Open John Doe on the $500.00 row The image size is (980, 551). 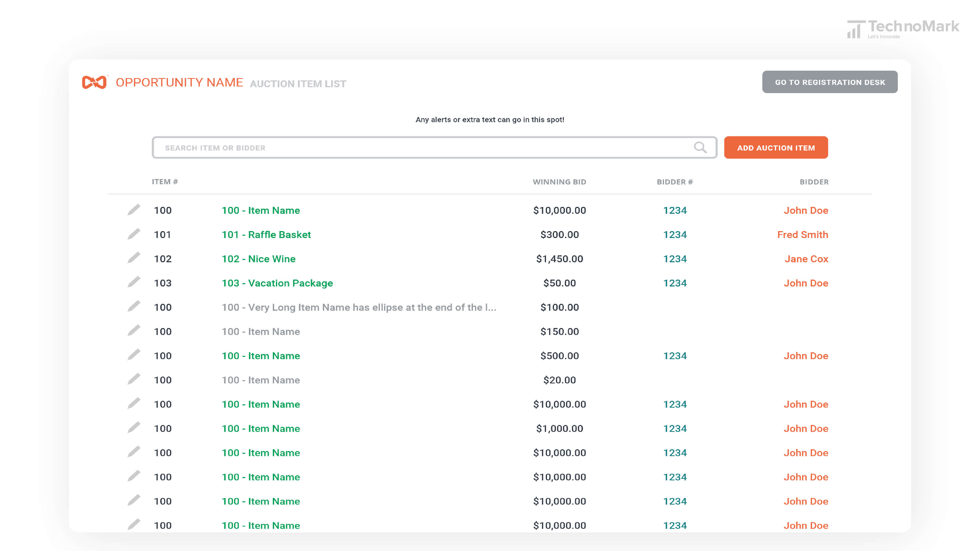point(806,356)
